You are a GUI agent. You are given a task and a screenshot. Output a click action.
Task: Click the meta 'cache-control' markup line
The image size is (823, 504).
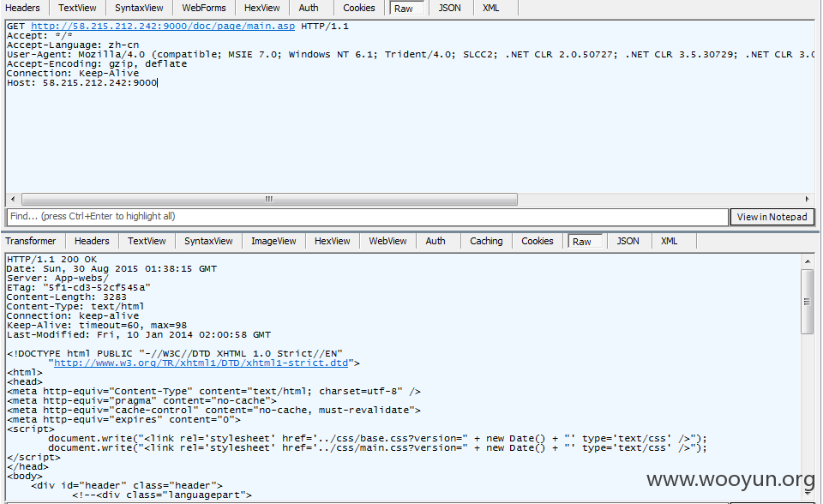point(213,411)
